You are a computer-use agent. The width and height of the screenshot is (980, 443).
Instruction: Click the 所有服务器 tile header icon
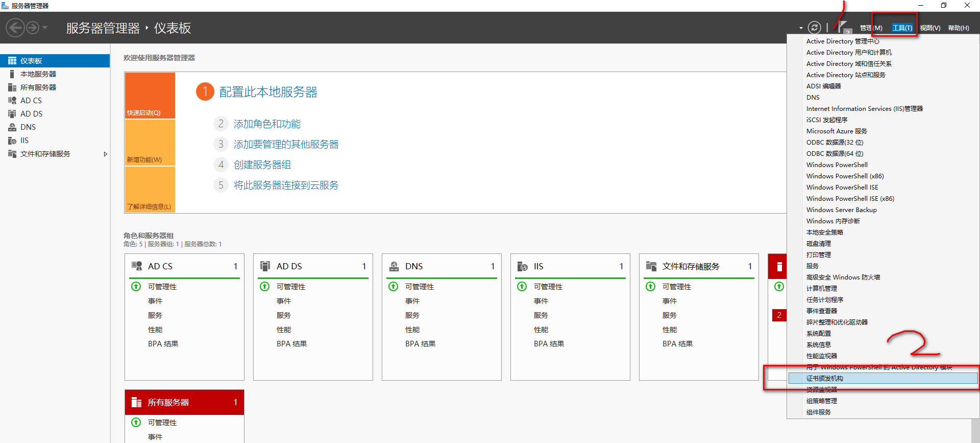137,402
